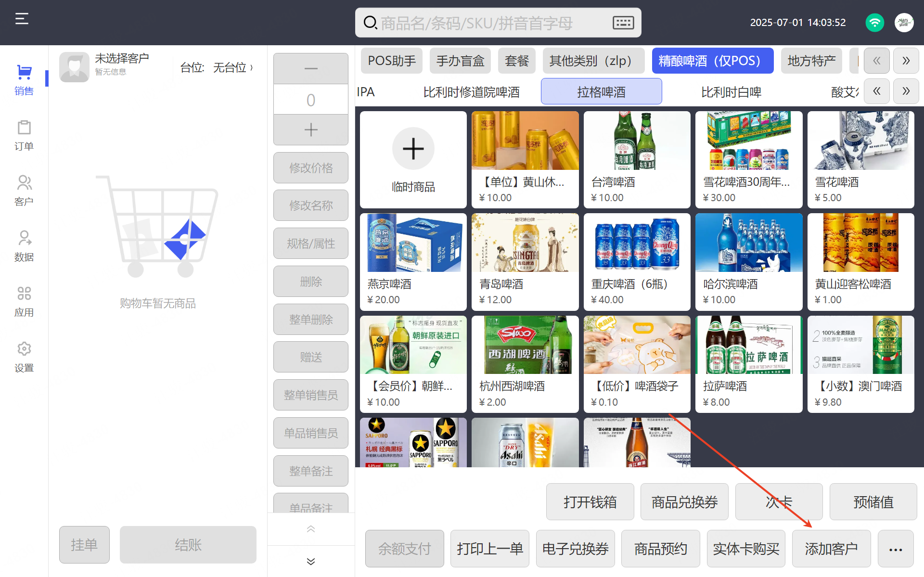The image size is (924, 577).
Task: Add 黄山迎客松啤酒 product
Action: pos(860,262)
